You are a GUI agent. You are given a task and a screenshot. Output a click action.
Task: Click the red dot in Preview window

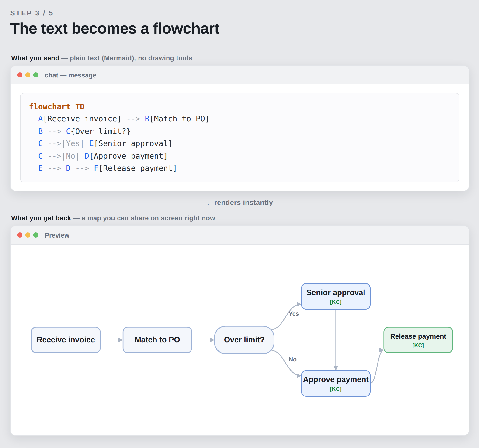click(x=20, y=235)
